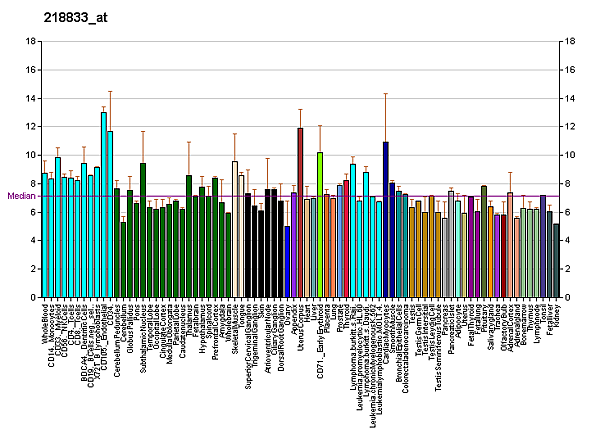Select the green Cerebellum bar
Screen dimensions: 600x434
pyautogui.click(x=123, y=260)
